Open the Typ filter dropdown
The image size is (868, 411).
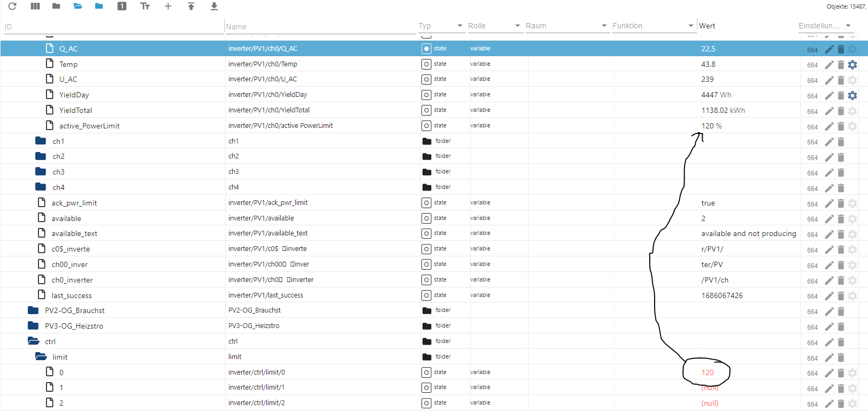459,26
